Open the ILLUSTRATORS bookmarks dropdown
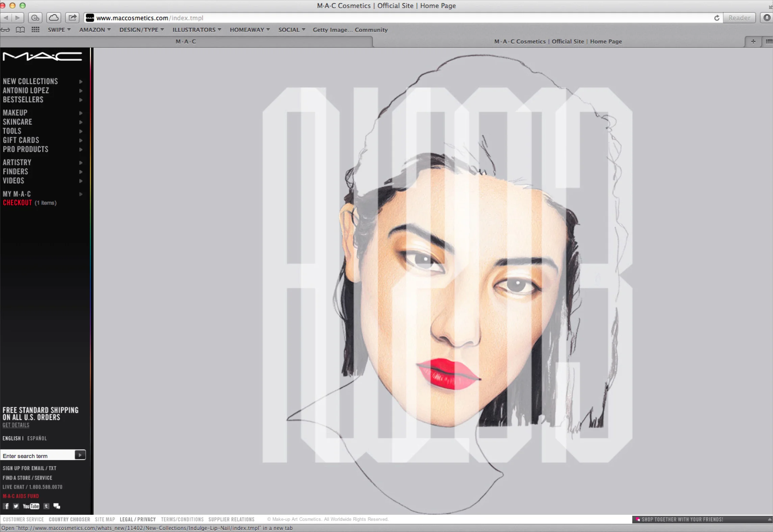The image size is (773, 532). tap(197, 30)
